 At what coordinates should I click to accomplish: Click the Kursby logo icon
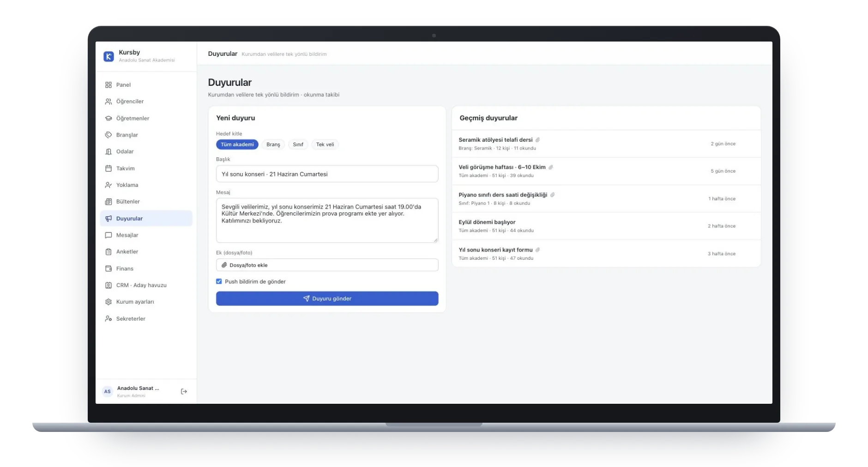(x=108, y=56)
